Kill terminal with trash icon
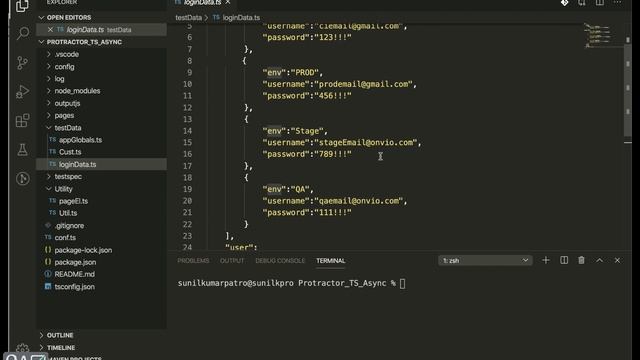The image size is (640, 360). point(582,260)
